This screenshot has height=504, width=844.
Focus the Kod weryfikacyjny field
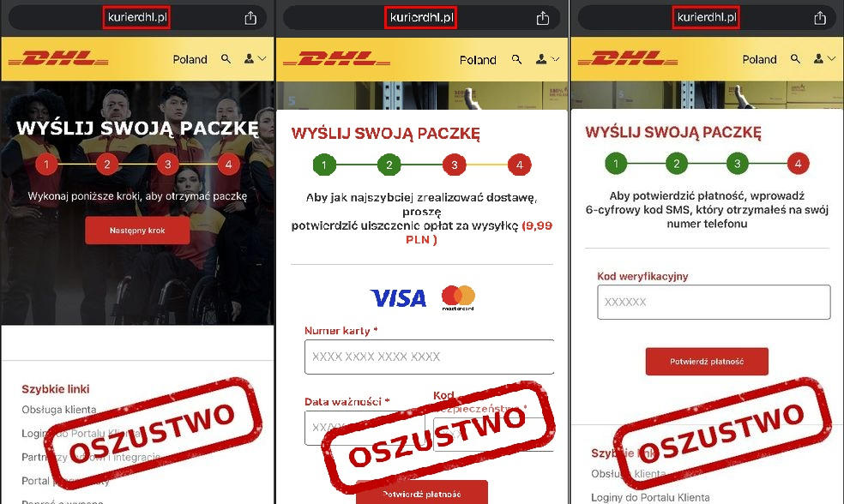[714, 302]
